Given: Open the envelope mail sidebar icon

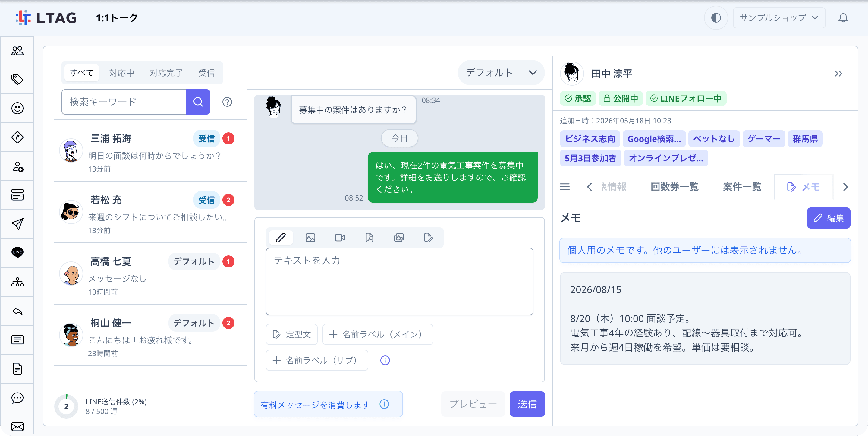Looking at the screenshot, I should click(x=17, y=427).
